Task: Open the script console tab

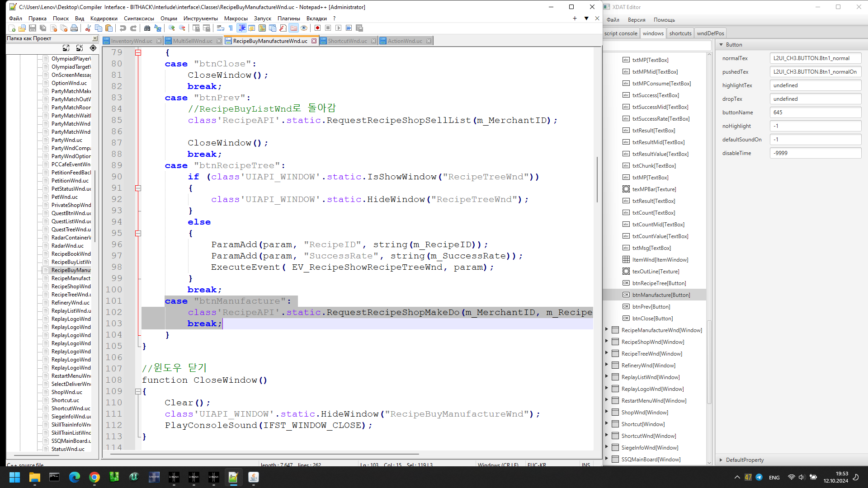Action: [621, 33]
